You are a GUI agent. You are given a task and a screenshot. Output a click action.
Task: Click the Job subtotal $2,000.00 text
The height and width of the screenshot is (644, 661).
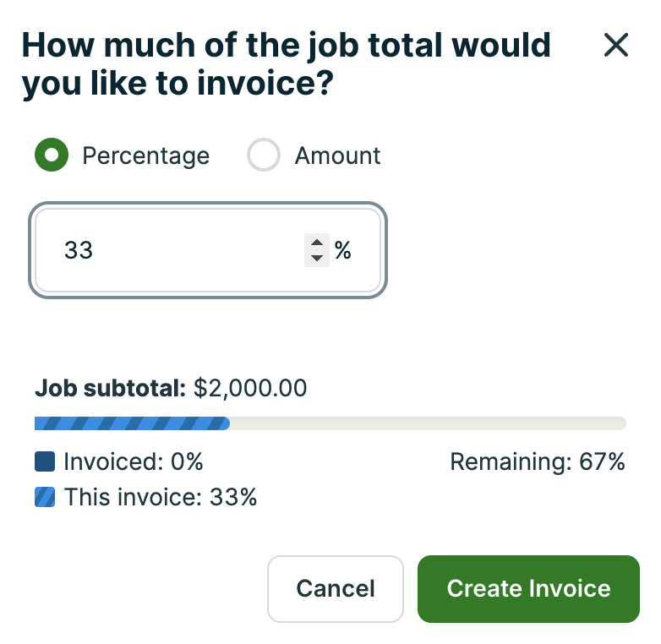pyautogui.click(x=171, y=388)
